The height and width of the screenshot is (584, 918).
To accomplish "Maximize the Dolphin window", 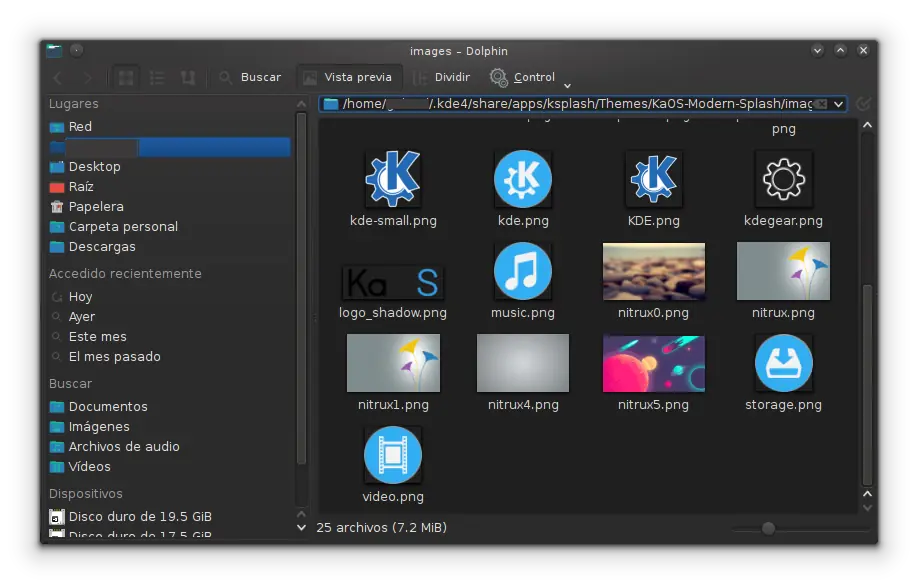I will (x=840, y=50).
